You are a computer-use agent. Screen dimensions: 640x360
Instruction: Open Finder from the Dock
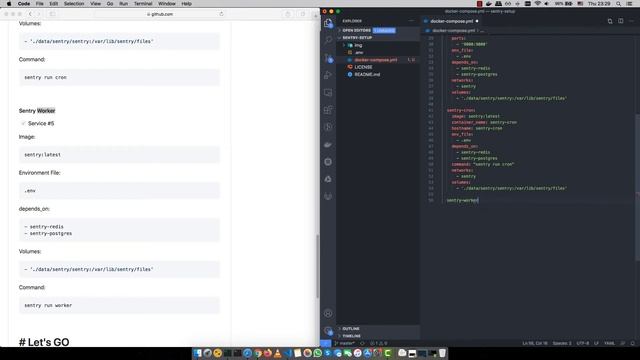[x=198, y=353]
